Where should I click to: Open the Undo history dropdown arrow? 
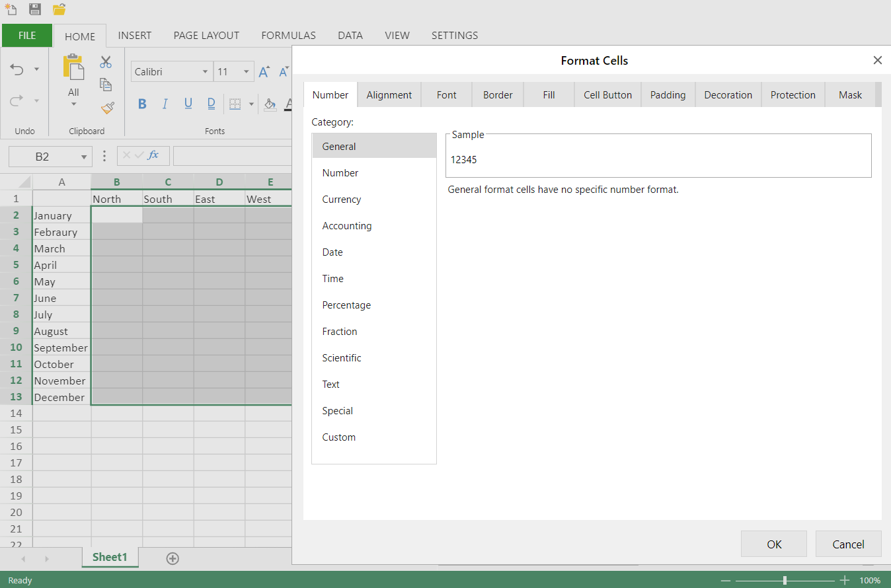pyautogui.click(x=36, y=69)
